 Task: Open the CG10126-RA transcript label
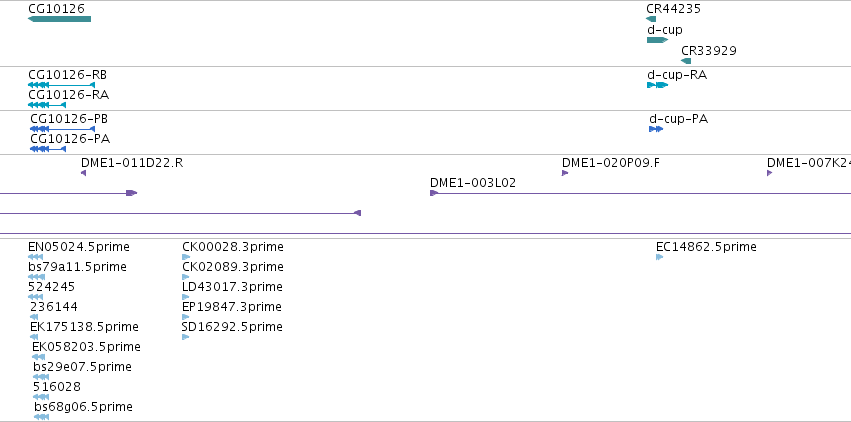coord(68,94)
